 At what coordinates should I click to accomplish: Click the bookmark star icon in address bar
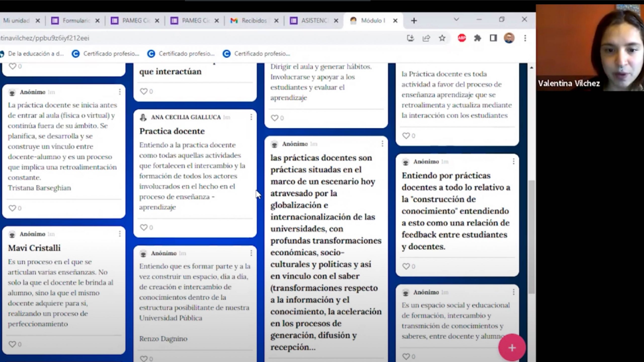tap(442, 38)
